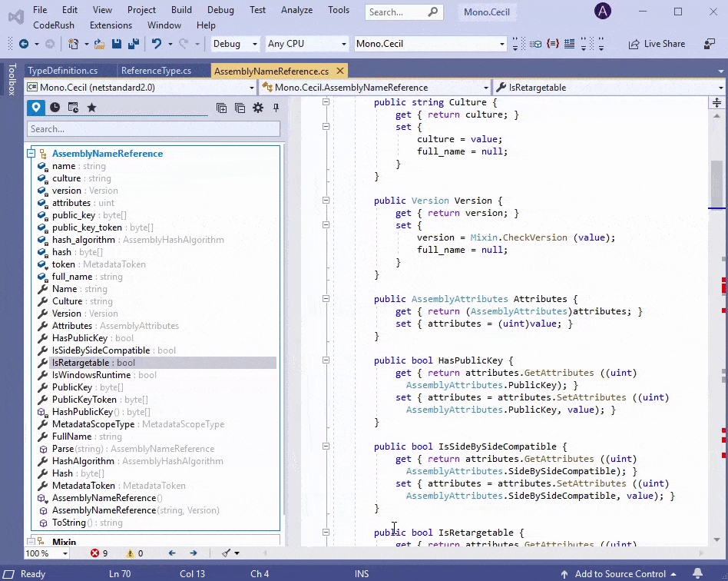Open the Analyze menu

click(x=296, y=10)
